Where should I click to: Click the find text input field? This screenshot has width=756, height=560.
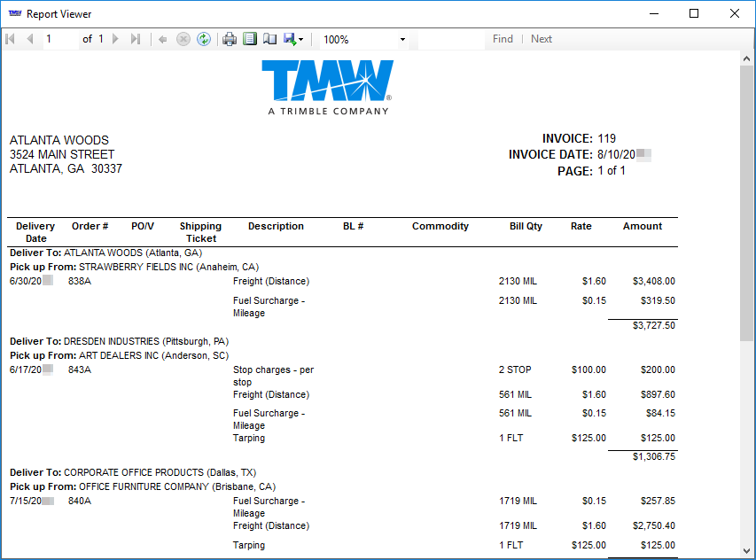pos(451,40)
